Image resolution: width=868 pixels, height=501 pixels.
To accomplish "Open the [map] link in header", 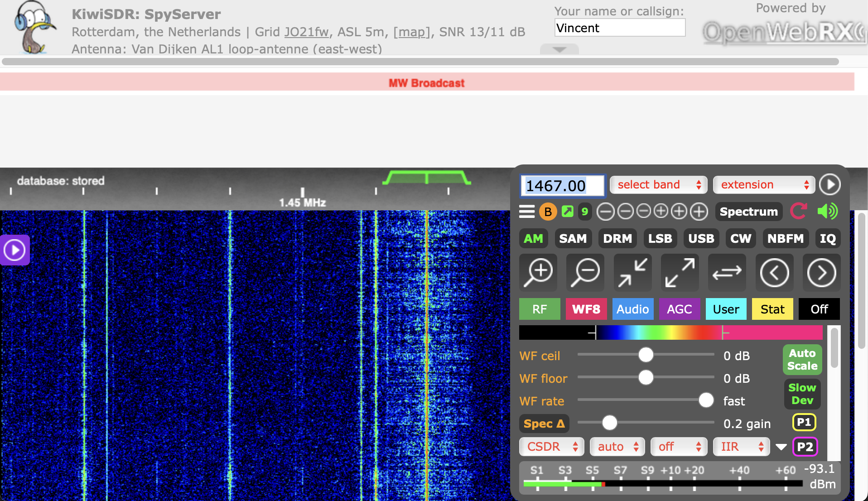I will point(411,32).
